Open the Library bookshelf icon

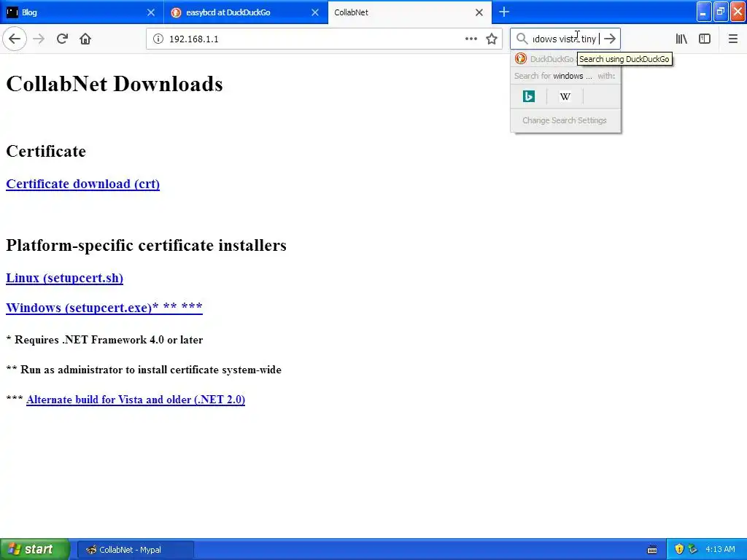(x=681, y=39)
